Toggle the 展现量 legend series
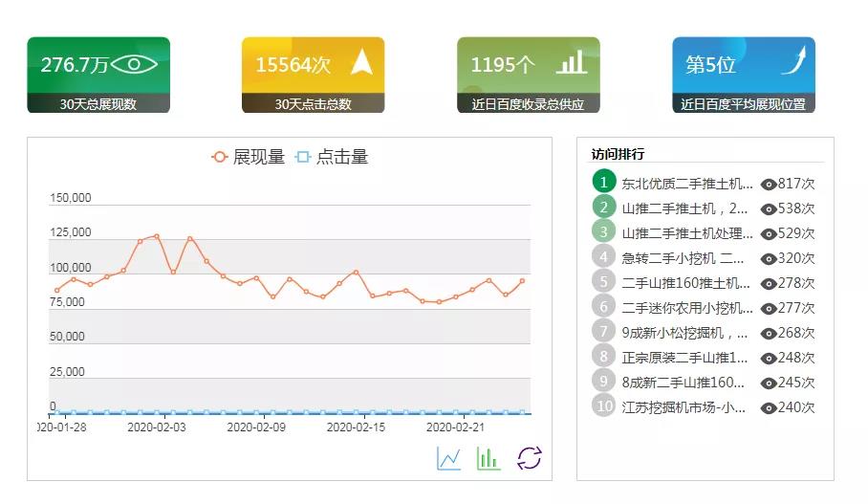The height and width of the screenshot is (504, 868). coord(248,157)
